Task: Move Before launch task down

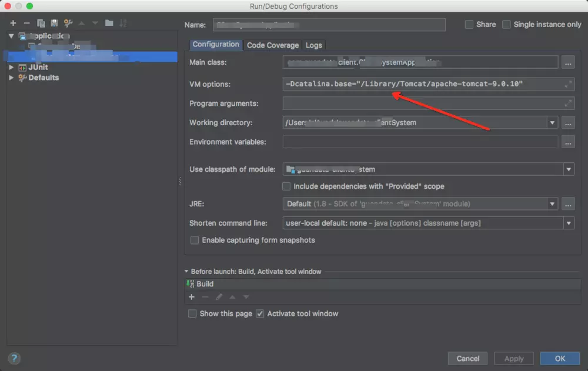Action: click(246, 297)
